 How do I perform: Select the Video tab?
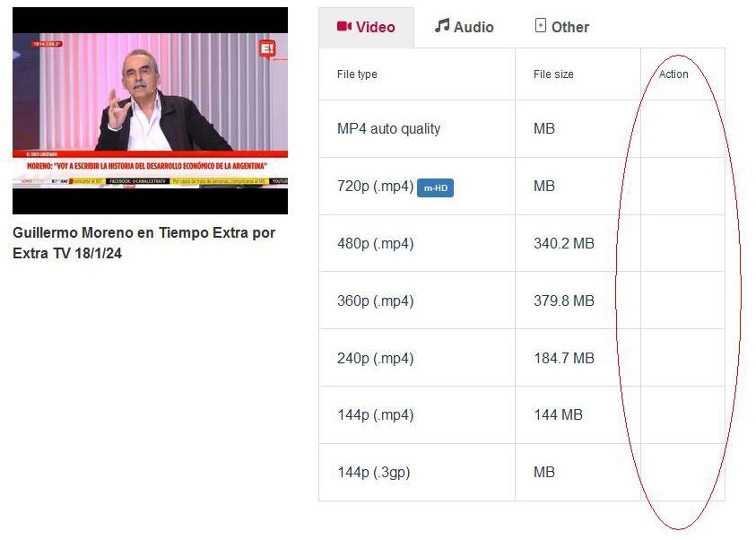pyautogui.click(x=367, y=28)
